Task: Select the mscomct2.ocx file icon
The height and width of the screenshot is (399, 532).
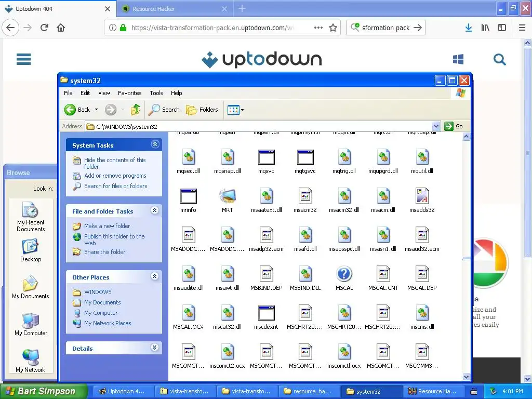Action: [228, 352]
